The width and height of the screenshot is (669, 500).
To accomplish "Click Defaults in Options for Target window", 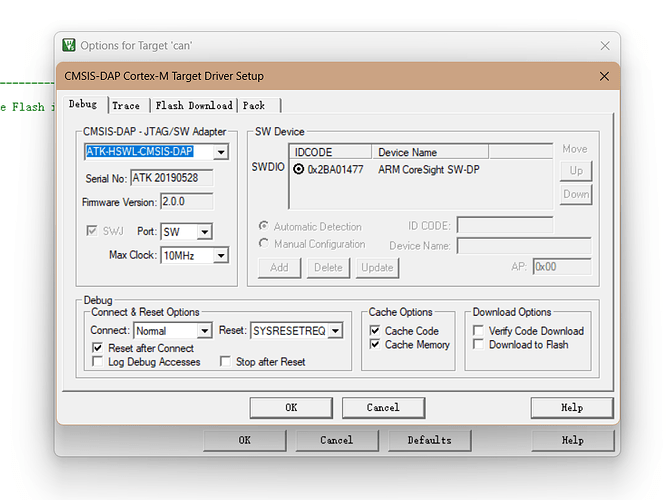I will point(429,440).
